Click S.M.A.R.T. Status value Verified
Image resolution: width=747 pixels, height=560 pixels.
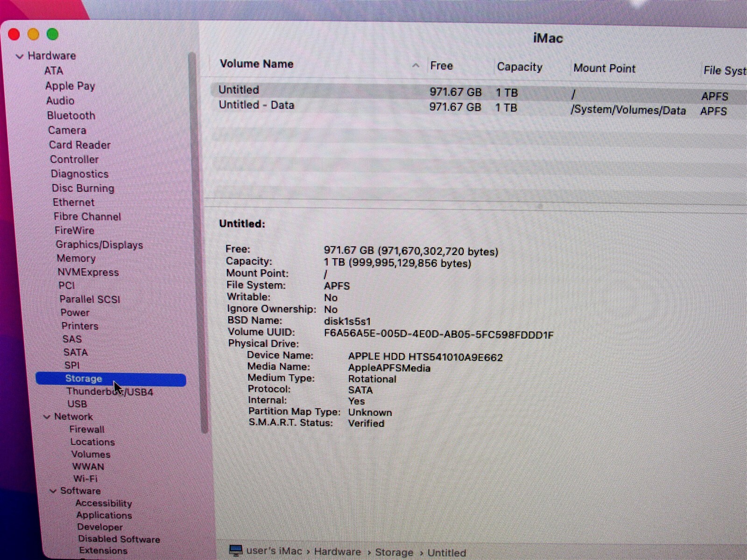tap(366, 424)
